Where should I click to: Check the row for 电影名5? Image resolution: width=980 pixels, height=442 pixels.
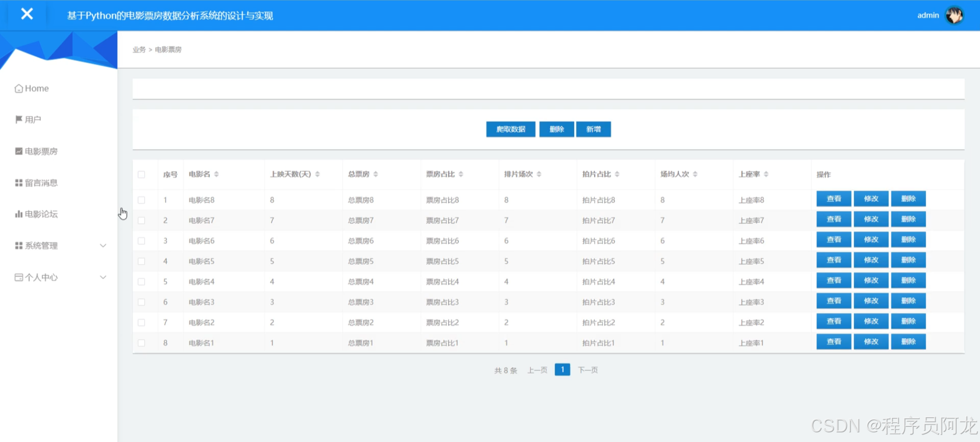click(x=141, y=261)
